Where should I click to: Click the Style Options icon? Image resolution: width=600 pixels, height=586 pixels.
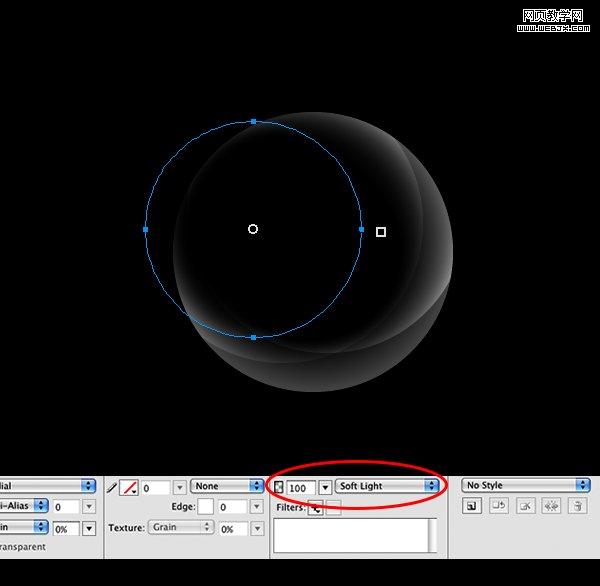coord(551,507)
